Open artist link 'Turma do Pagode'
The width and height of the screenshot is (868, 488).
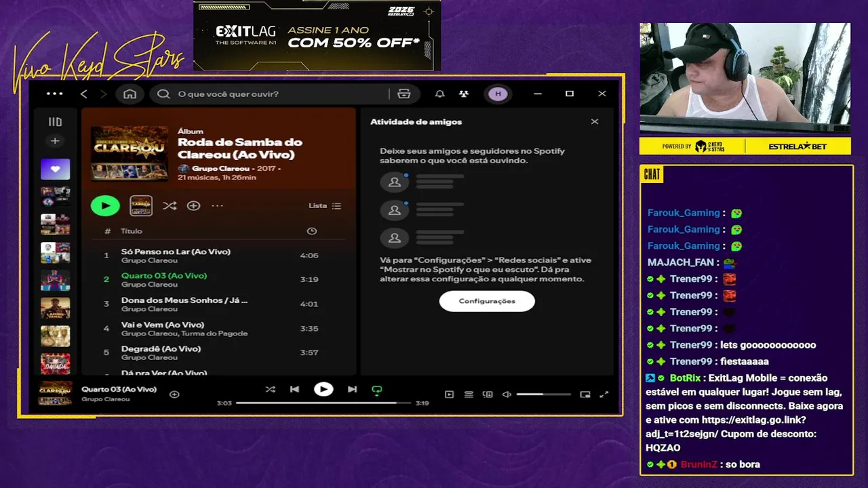pyautogui.click(x=214, y=333)
